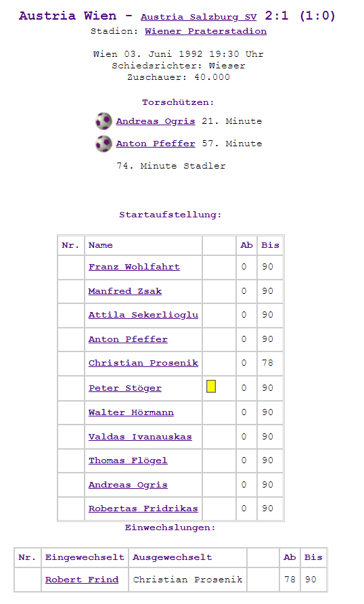View Peter Stöger's player profile

(125, 388)
